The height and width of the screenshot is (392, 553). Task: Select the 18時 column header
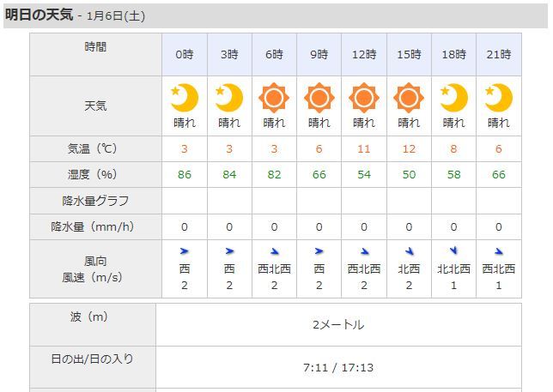coord(454,55)
